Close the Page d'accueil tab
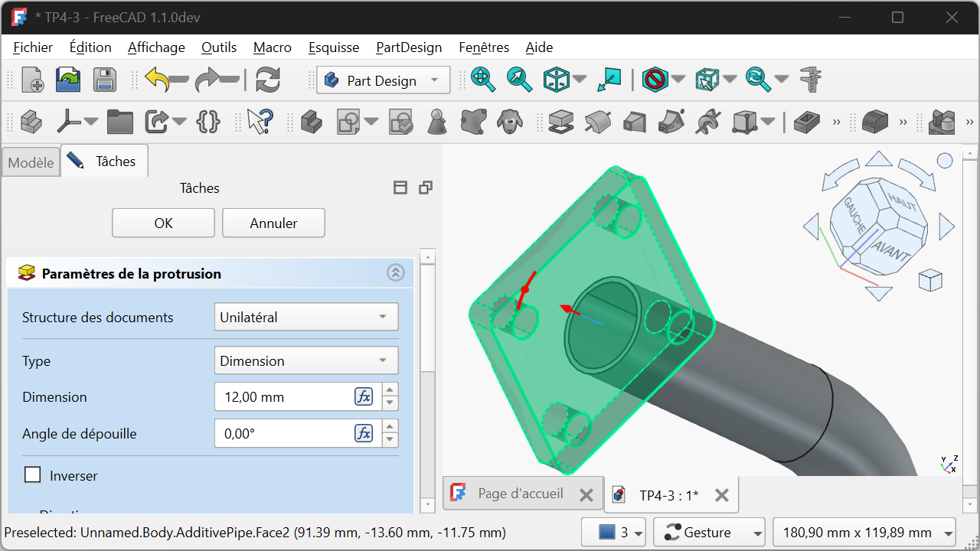This screenshot has height=551, width=980. [586, 495]
